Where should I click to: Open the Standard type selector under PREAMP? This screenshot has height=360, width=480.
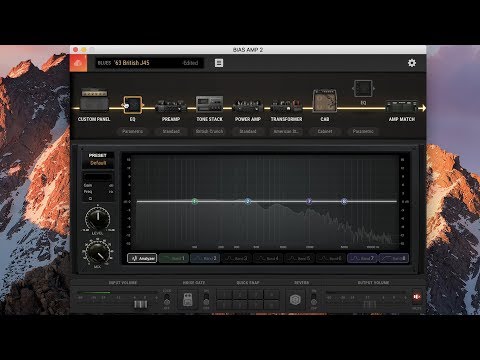171,131
